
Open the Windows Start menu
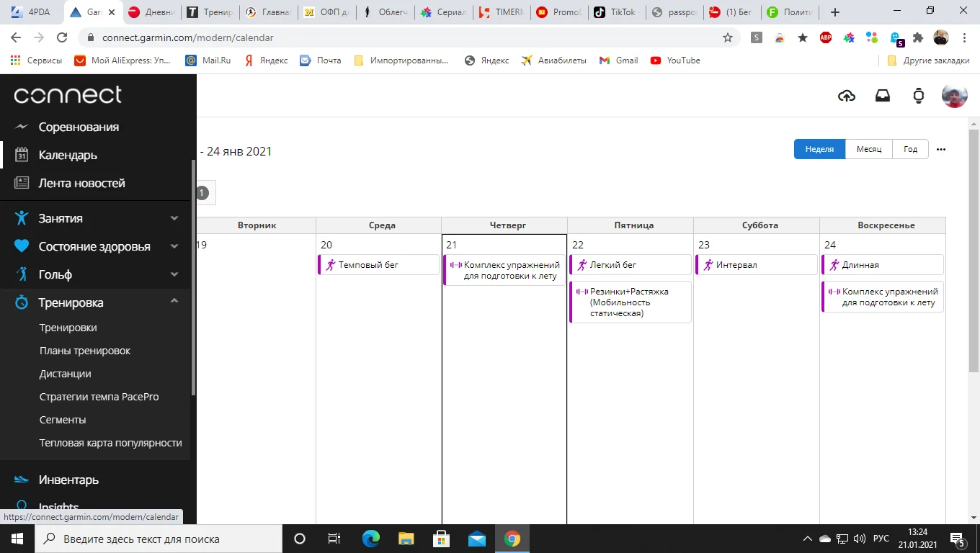point(16,539)
